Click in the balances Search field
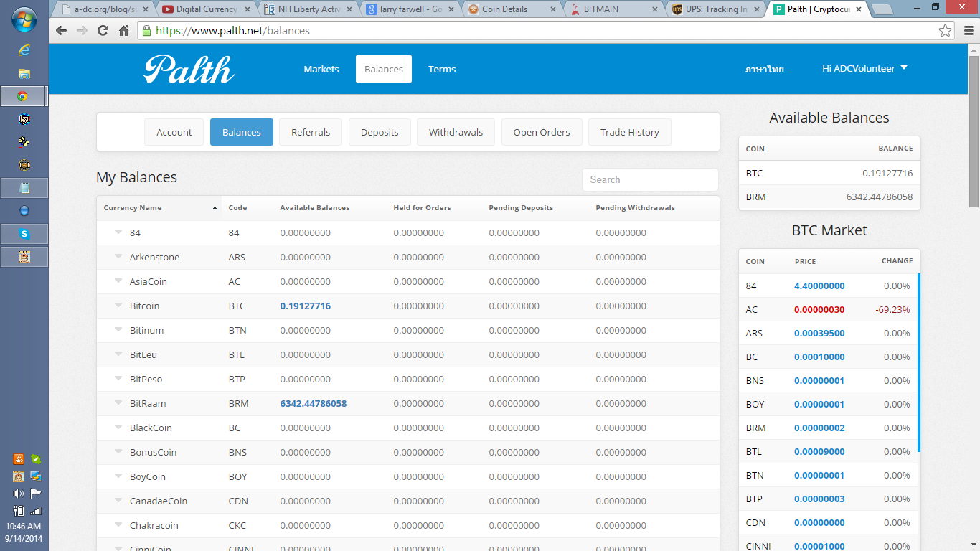The width and height of the screenshot is (980, 551). [x=649, y=180]
